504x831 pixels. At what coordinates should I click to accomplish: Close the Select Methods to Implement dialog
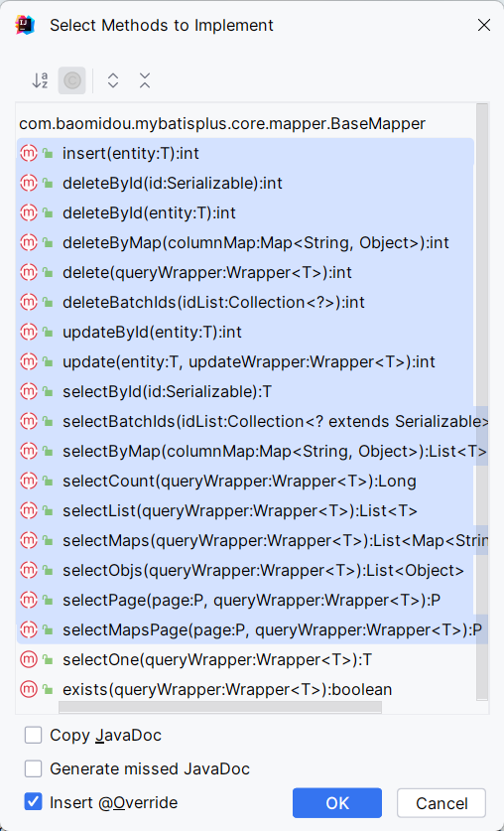point(484,25)
